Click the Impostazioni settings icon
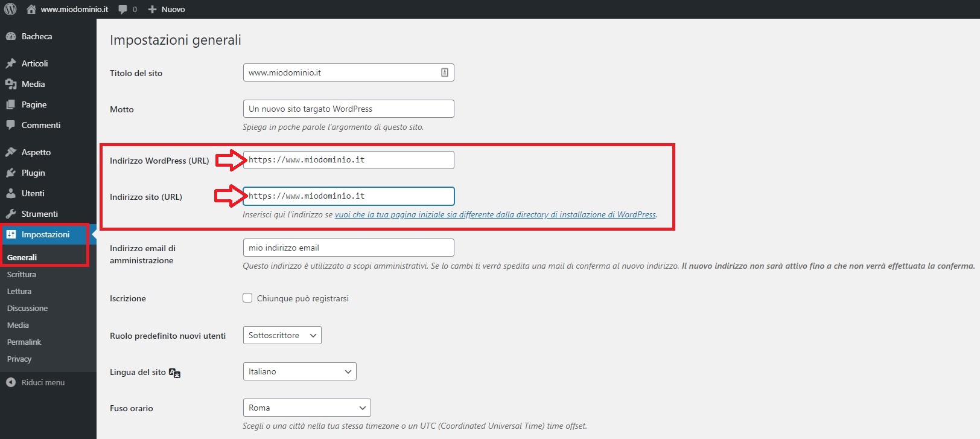Screen dimensions: 980x439 (x=11, y=234)
